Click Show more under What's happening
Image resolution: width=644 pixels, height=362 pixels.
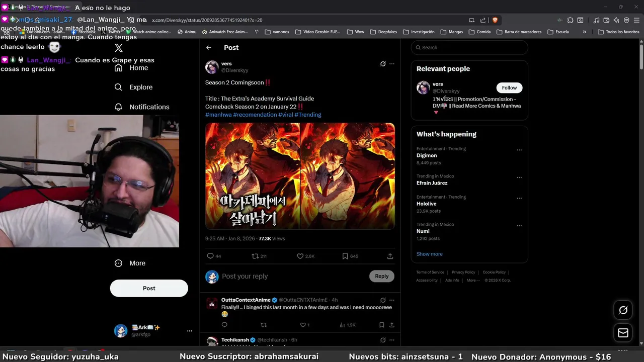(430, 254)
